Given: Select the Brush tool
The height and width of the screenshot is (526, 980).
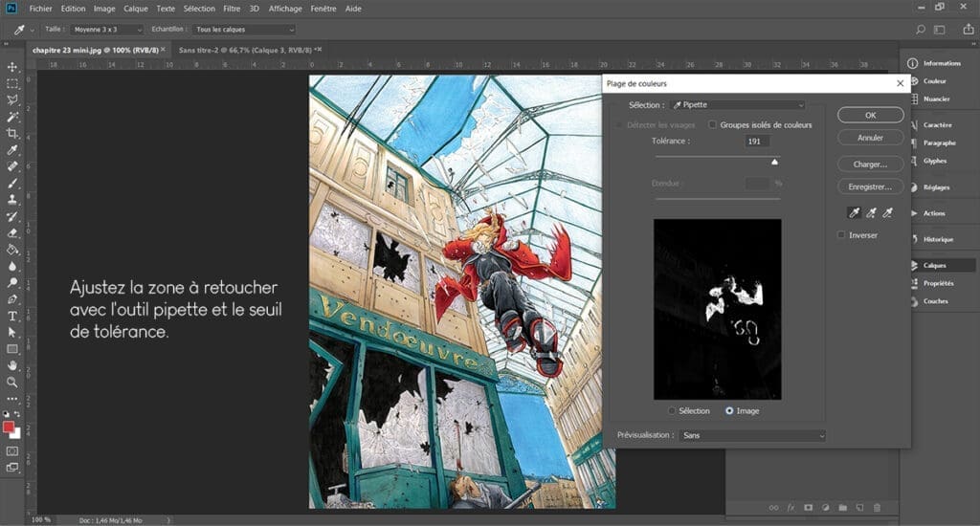Looking at the screenshot, I should pos(11,183).
